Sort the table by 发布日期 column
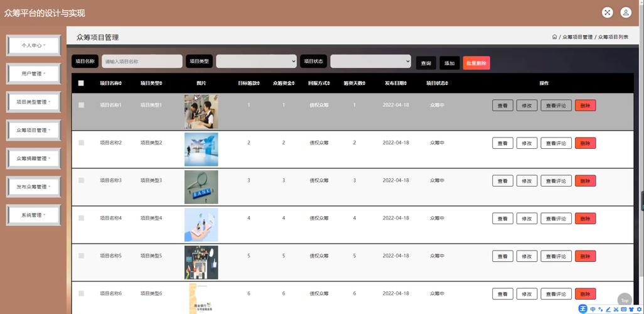Image resolution: width=644 pixels, height=314 pixels. (395, 83)
